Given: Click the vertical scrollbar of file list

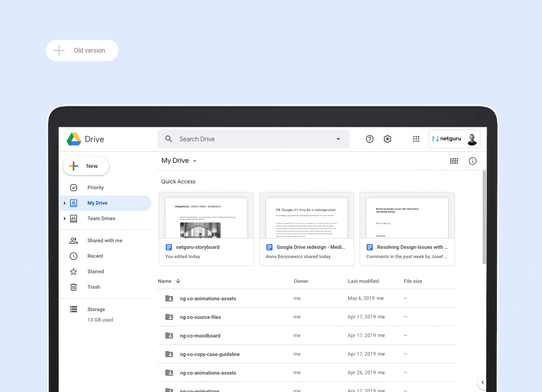Looking at the screenshot, I should (484, 217).
